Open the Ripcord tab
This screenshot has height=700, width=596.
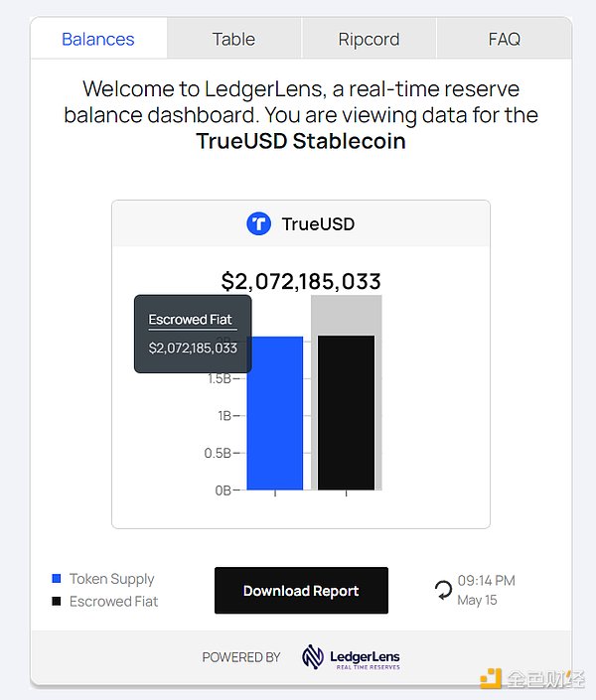click(369, 40)
